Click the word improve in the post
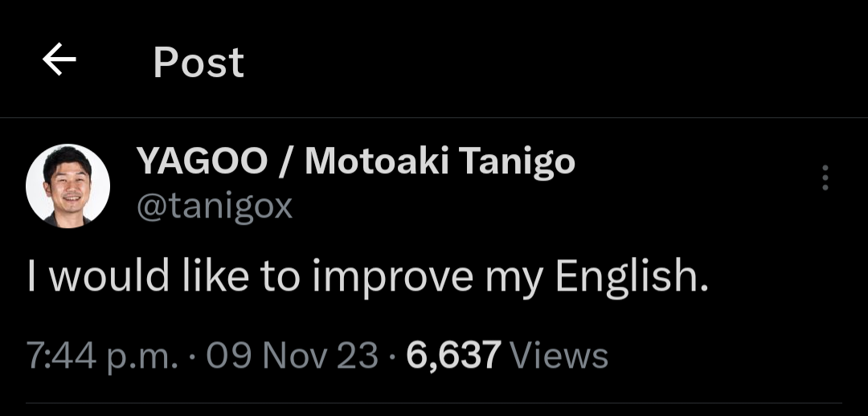Image resolution: width=868 pixels, height=416 pixels. point(392,276)
